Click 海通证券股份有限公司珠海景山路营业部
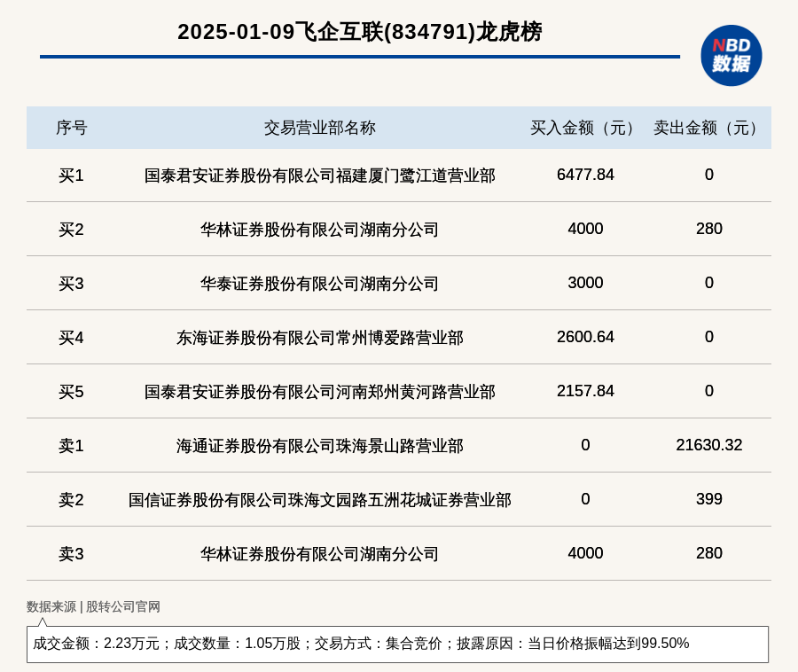798x672 pixels. click(x=319, y=446)
